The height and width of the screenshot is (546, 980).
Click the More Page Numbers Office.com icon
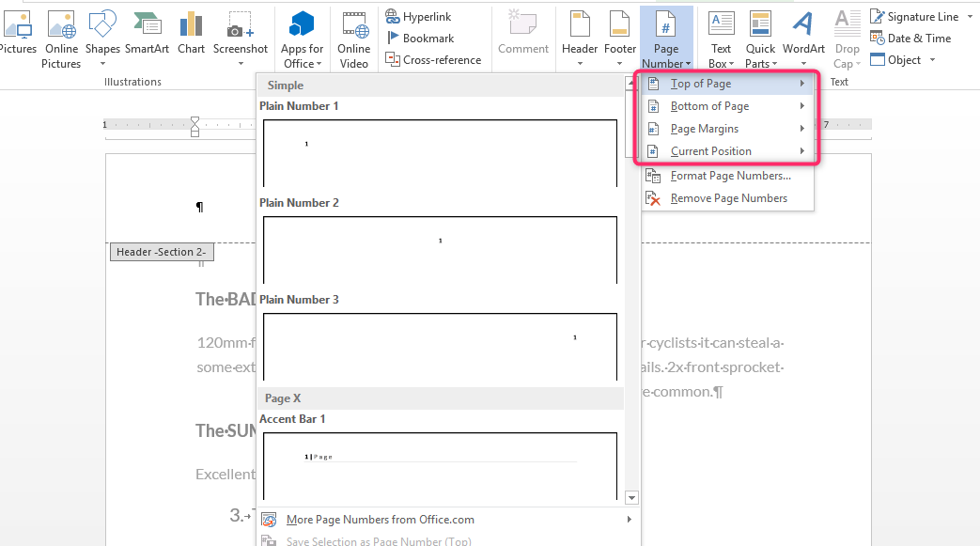[269, 520]
